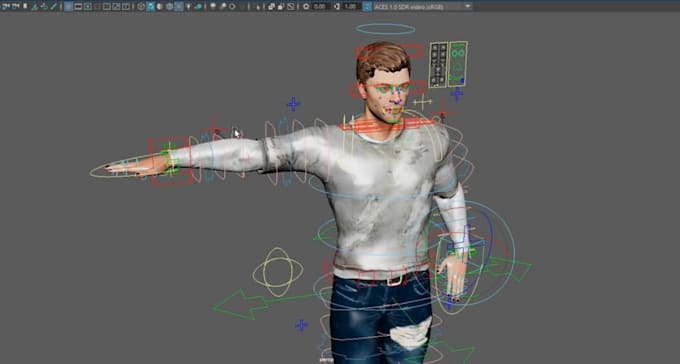Image resolution: width=680 pixels, height=364 pixels.
Task: Click the facial picker panel beside head
Action: tap(448, 65)
